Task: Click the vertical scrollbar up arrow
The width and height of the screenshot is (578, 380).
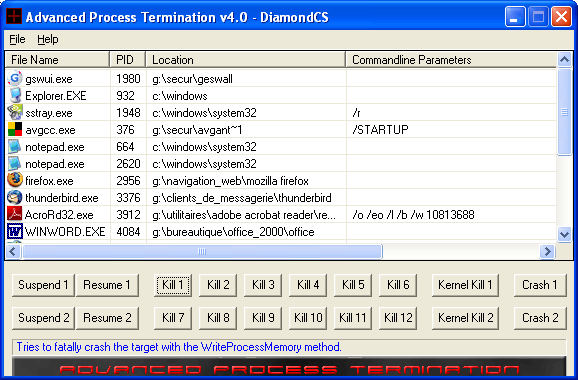Action: click(564, 59)
